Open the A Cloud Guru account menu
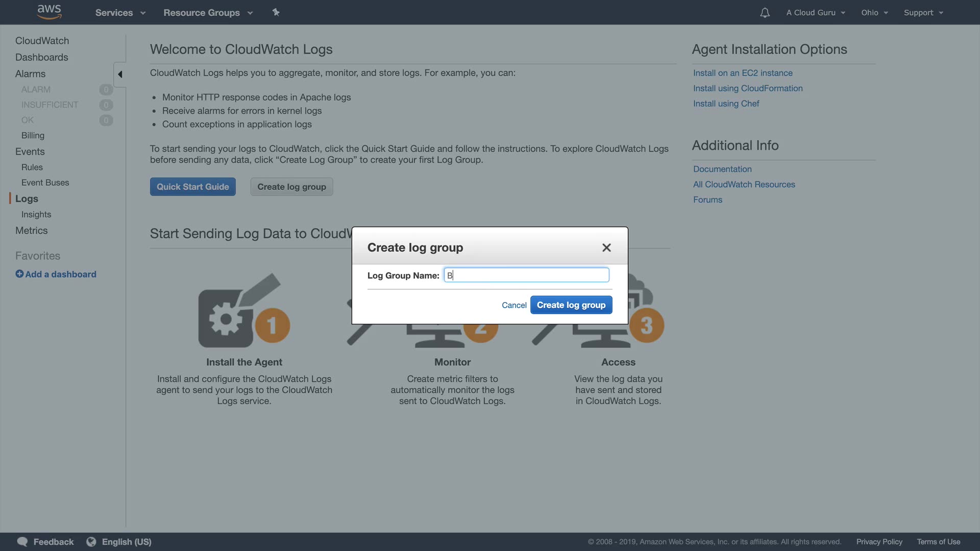 coord(815,13)
